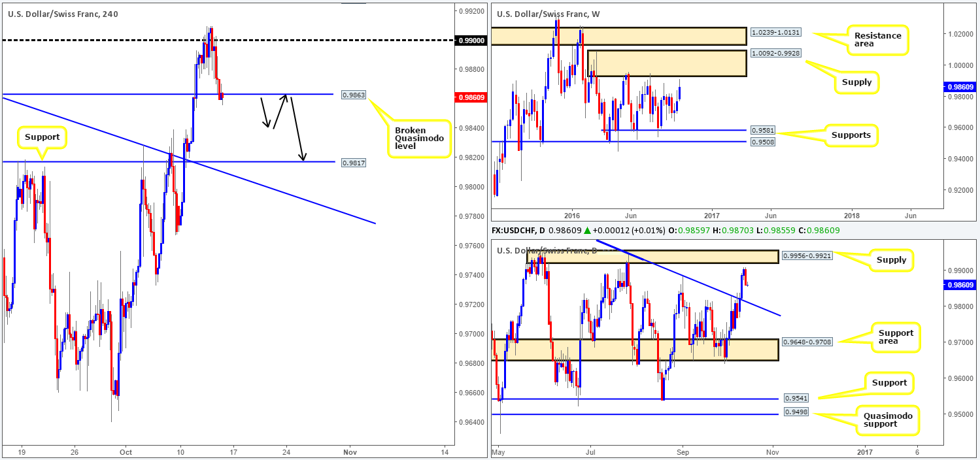The height and width of the screenshot is (460, 980).
Task: Select the 'U.S. Dollar/Swiss Franc, D' chart title
Action: (x=547, y=251)
